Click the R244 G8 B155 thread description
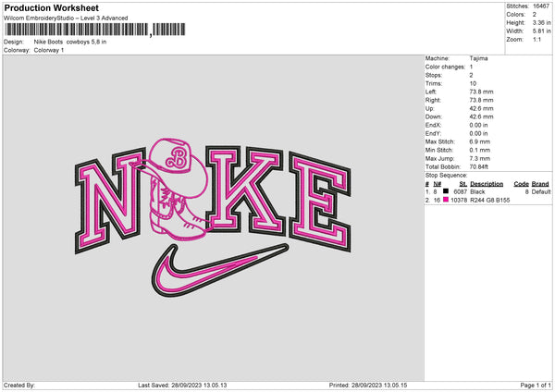The image size is (555, 392). (x=490, y=201)
